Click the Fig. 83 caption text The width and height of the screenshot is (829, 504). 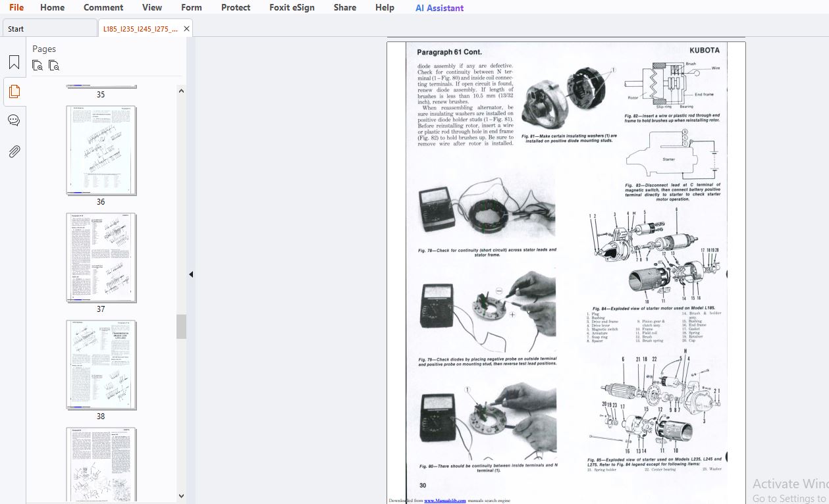click(x=672, y=191)
